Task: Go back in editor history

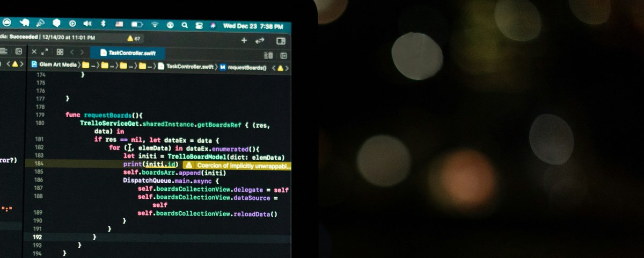Action: 71,52
